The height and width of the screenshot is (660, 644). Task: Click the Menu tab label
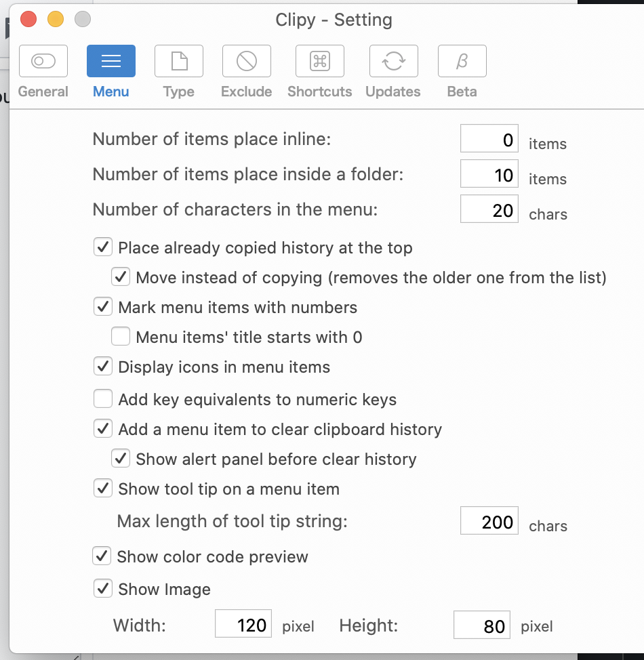111,91
